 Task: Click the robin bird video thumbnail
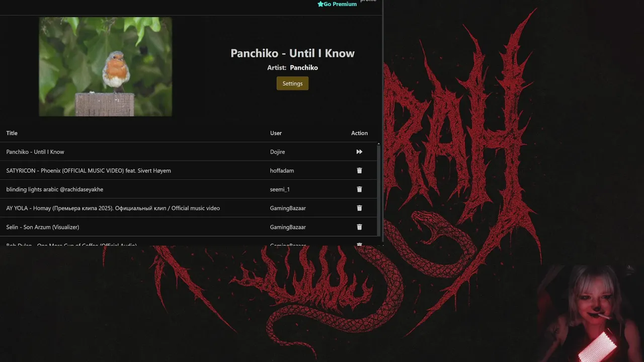[106, 67]
